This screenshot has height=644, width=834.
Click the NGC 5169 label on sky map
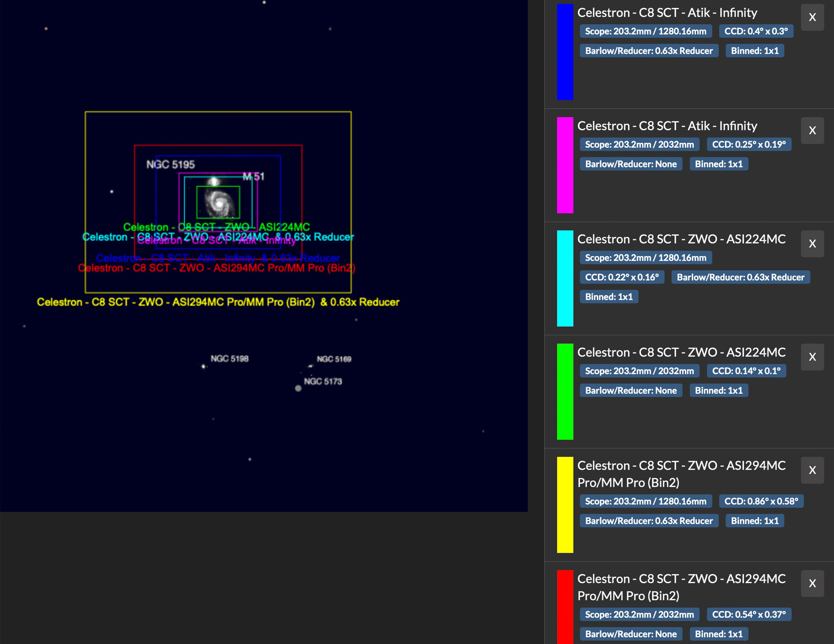coord(334,359)
